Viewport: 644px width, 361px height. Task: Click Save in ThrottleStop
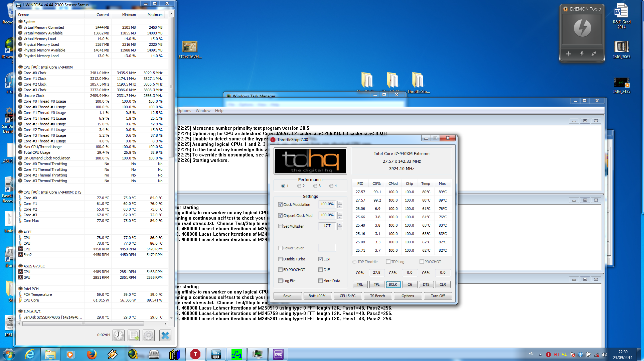coord(287,296)
